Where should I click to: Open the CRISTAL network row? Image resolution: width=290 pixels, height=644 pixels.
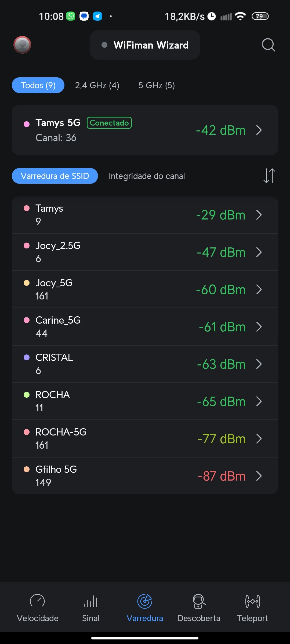tap(134, 364)
